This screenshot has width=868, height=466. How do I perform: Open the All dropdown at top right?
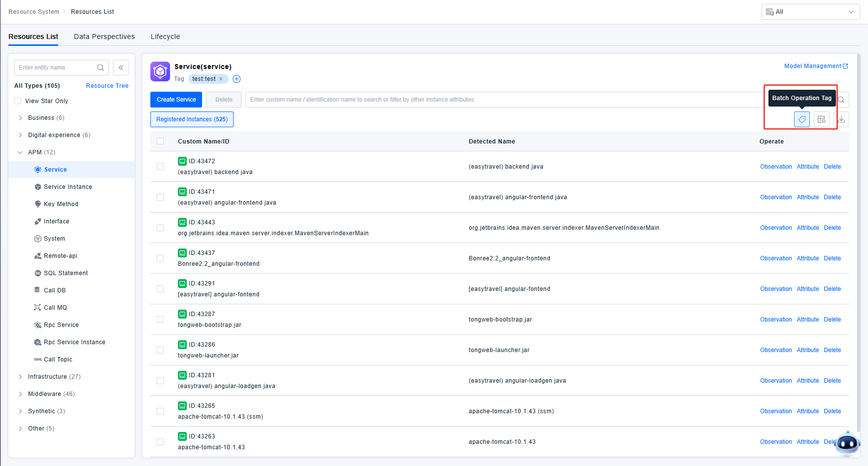click(x=810, y=12)
